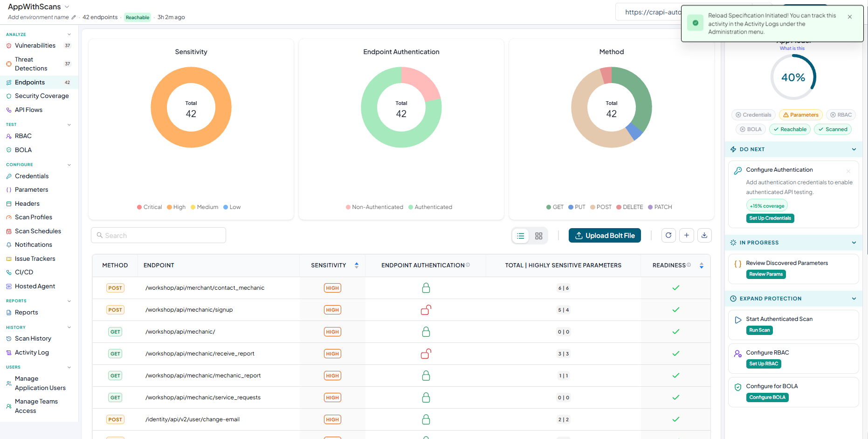Collapse the REPORTS sidebar section
Image resolution: width=868 pixels, height=439 pixels.
(69, 301)
